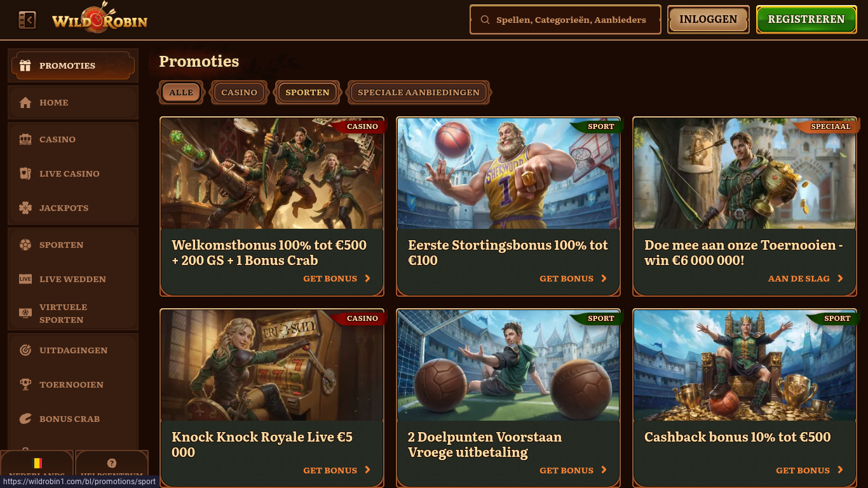Switch to the Speciale Aanbiedingen tab

coord(419,92)
